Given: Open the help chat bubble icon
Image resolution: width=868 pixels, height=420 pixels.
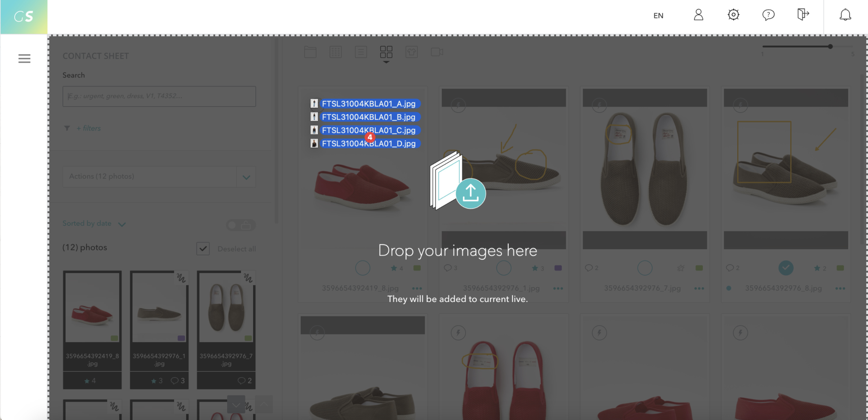Looking at the screenshot, I should coord(768,15).
